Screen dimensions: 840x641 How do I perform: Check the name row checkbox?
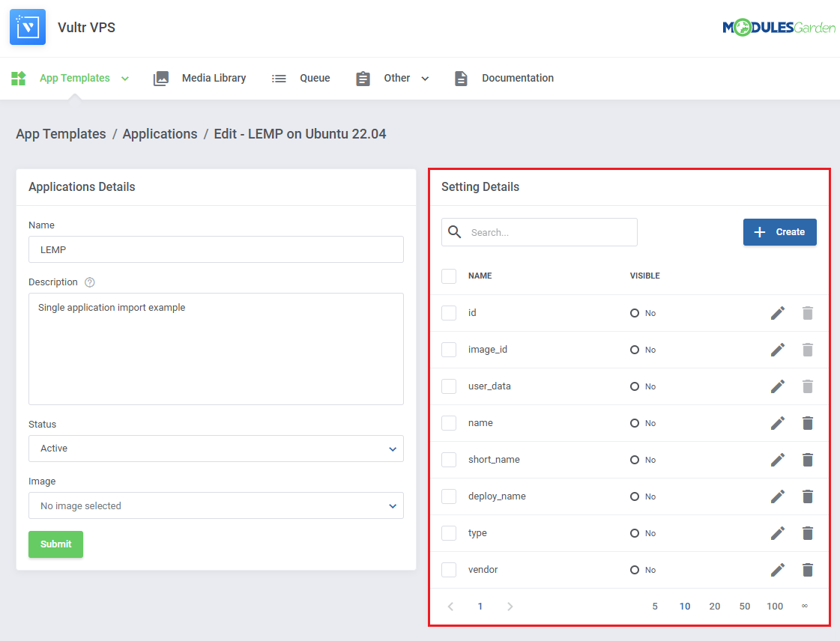(449, 423)
